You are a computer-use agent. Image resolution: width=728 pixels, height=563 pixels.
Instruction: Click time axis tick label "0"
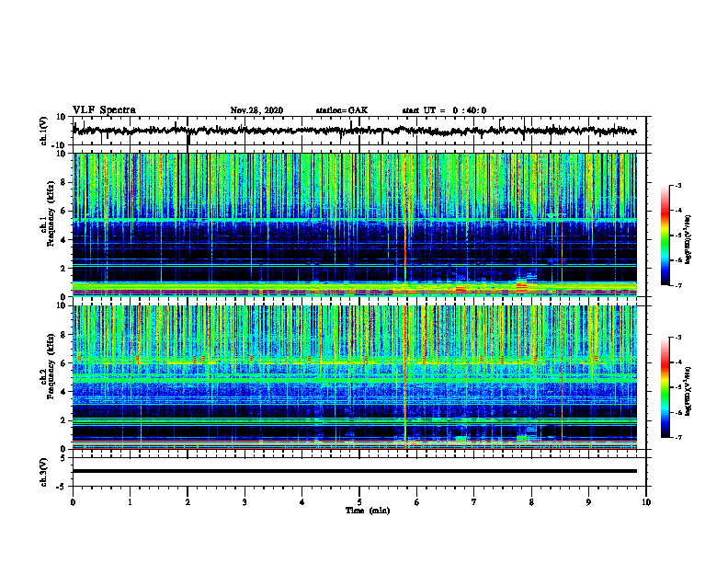(x=73, y=502)
